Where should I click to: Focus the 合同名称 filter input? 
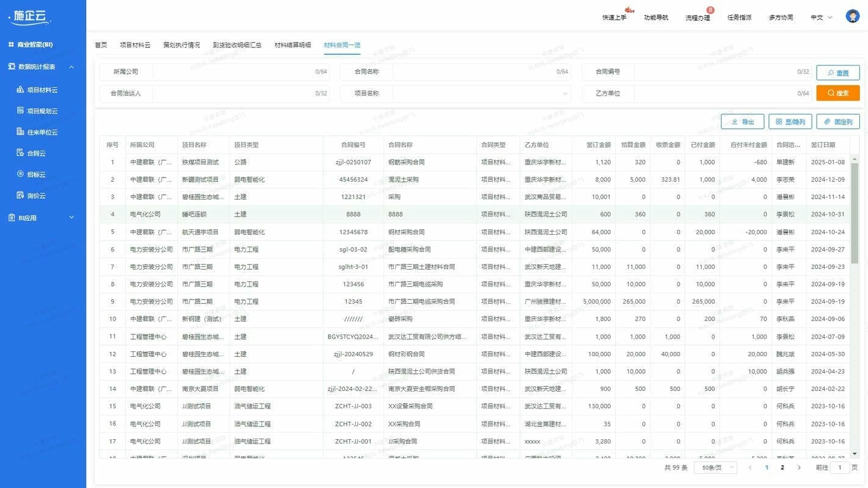tap(482, 72)
